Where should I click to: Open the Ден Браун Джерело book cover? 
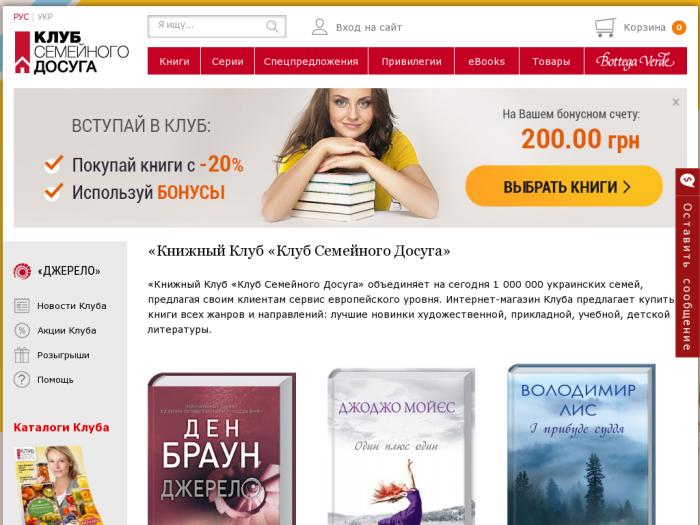pyautogui.click(x=221, y=449)
